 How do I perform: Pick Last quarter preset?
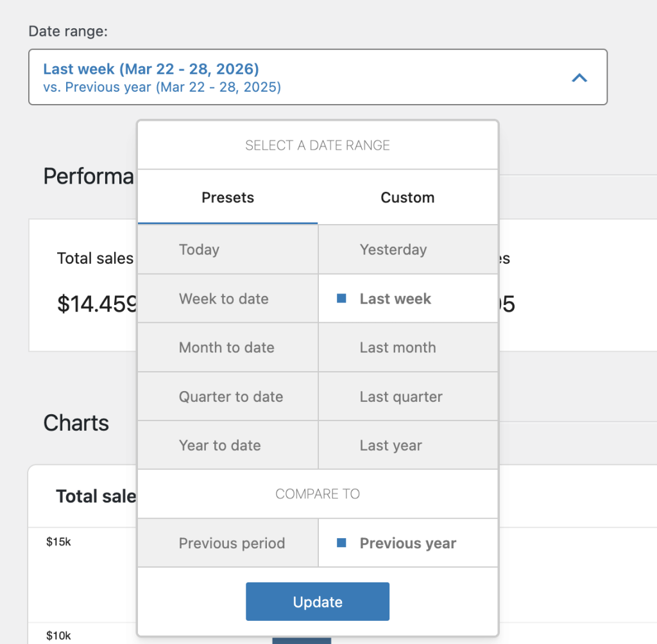coord(408,397)
